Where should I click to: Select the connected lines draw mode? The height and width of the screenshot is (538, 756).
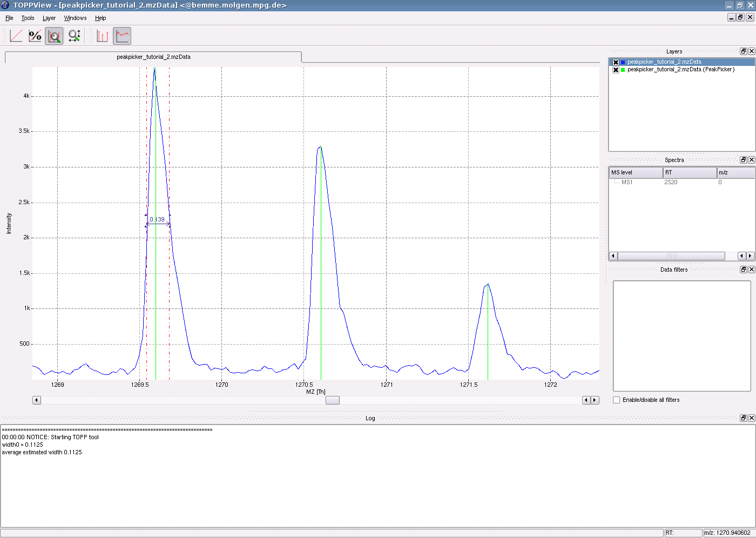click(x=122, y=36)
